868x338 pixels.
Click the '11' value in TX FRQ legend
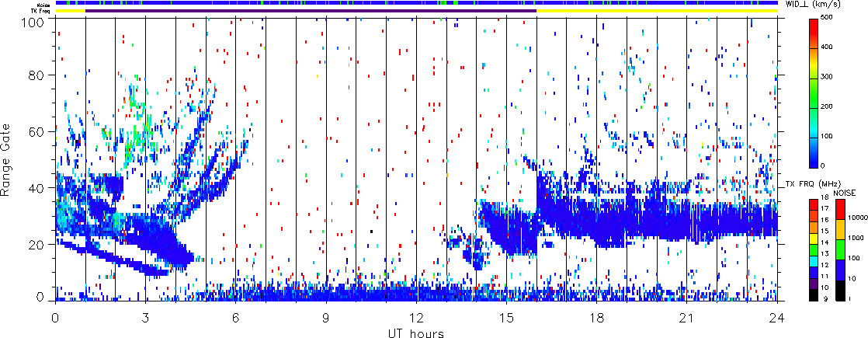[x=825, y=276]
